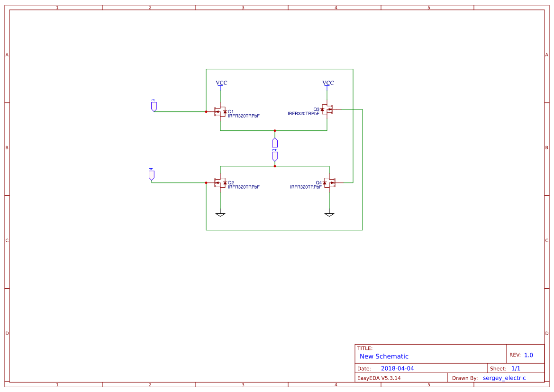The image size is (554, 392).
Task: Select net port 4 left of Q2
Action: coord(152,174)
